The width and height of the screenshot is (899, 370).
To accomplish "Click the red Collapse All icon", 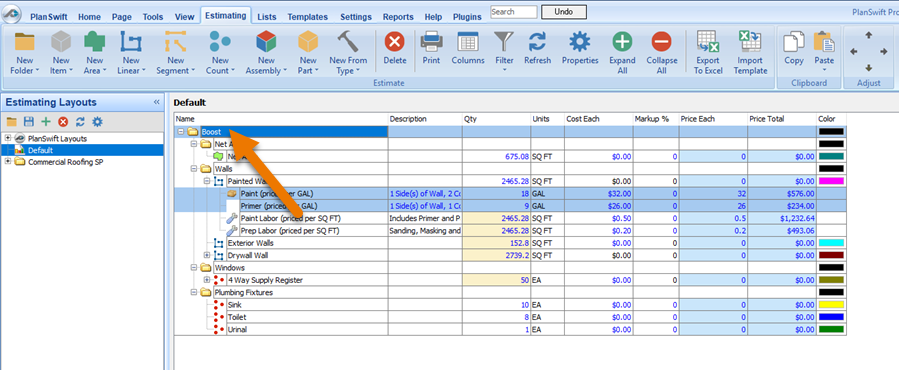I will coord(662,42).
